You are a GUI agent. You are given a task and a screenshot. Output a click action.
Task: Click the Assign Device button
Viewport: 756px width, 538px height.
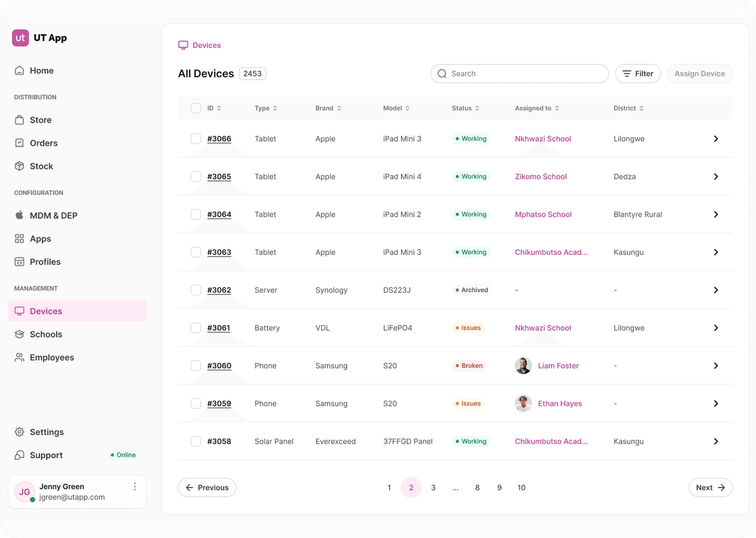pyautogui.click(x=700, y=74)
